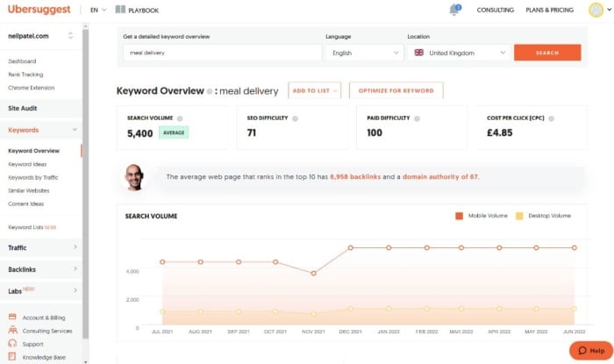Select Content Ideas in the sidebar
The width and height of the screenshot is (614, 364).
tap(25, 203)
